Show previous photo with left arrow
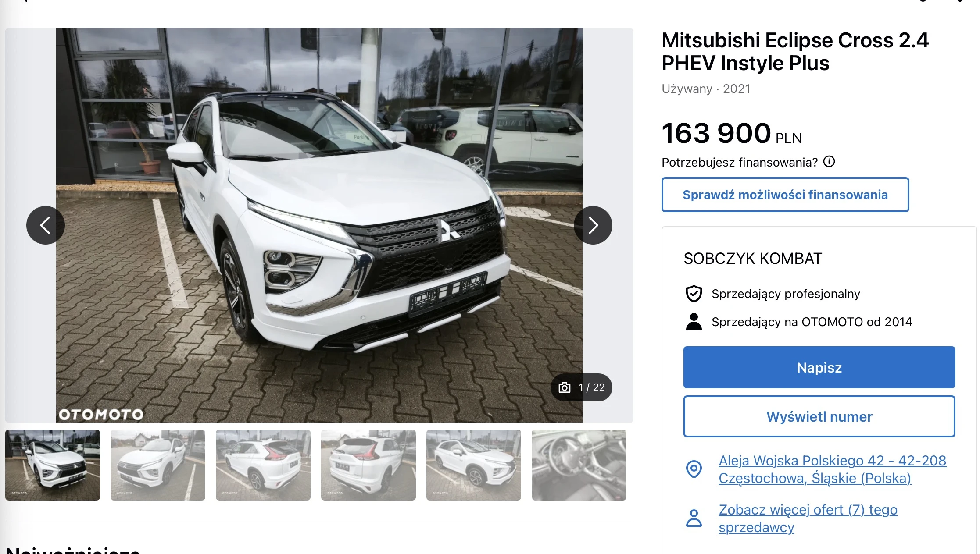 click(46, 225)
